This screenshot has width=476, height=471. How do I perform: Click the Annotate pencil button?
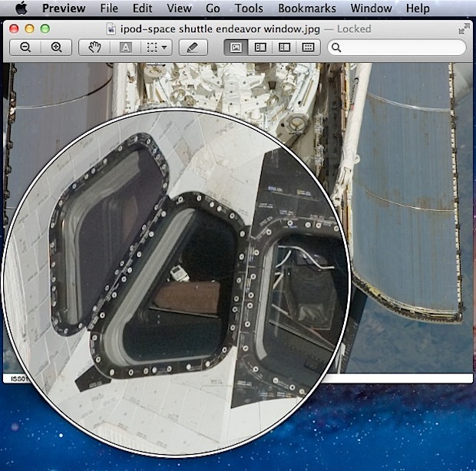tap(193, 48)
